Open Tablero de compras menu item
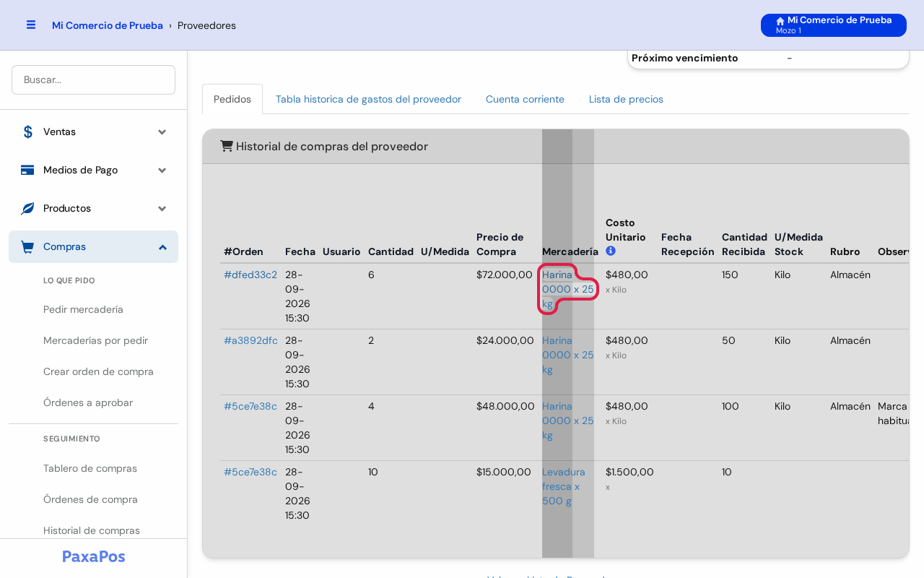The image size is (924, 578). pyautogui.click(x=90, y=468)
